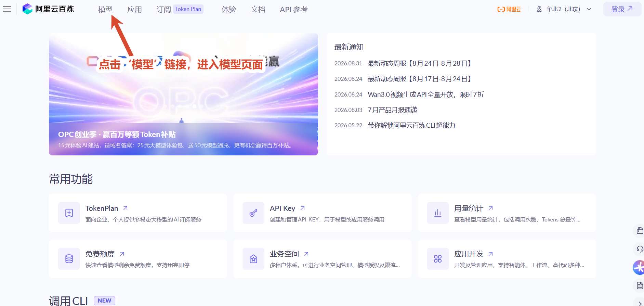Click the date 2026.08.03

(348, 110)
